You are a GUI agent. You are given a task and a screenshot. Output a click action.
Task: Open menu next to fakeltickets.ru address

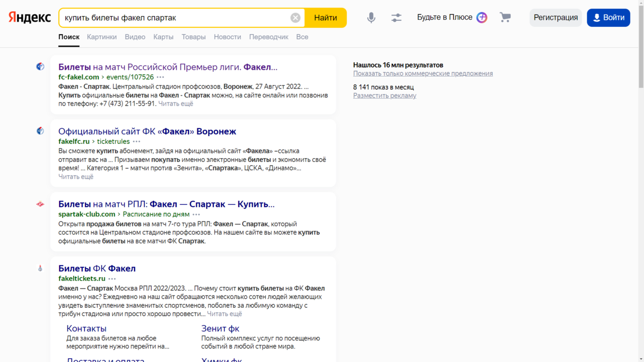pyautogui.click(x=112, y=278)
